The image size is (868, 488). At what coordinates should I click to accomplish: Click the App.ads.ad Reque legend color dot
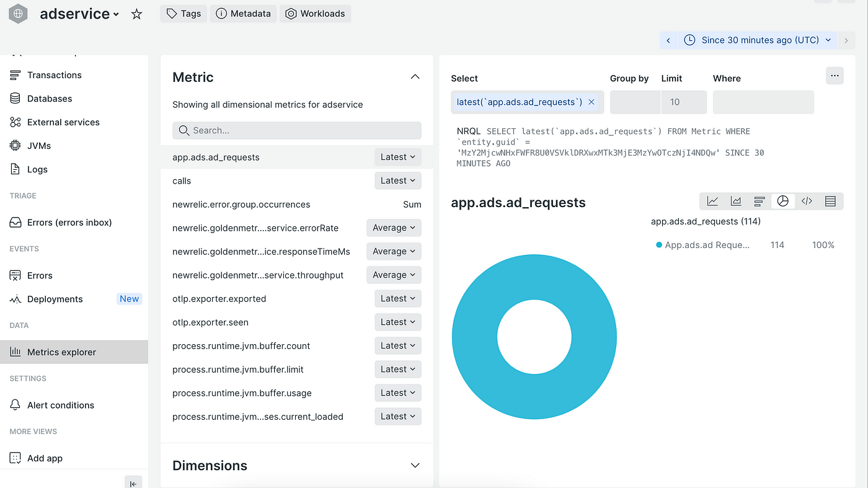(659, 245)
